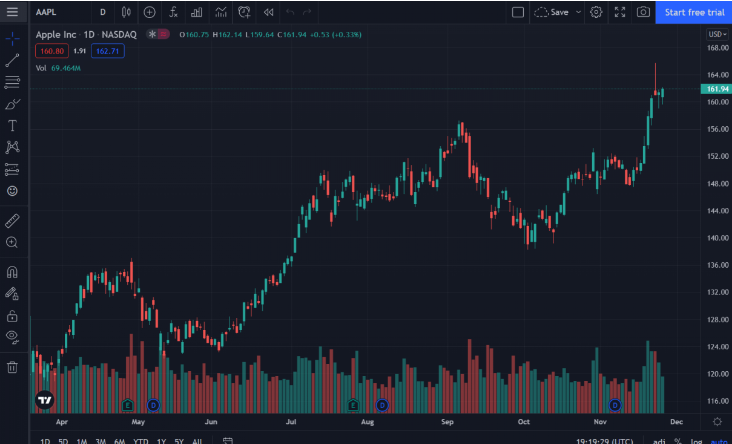Select the brush drawing tool
Image resolution: width=732 pixels, height=444 pixels.
coord(13,104)
